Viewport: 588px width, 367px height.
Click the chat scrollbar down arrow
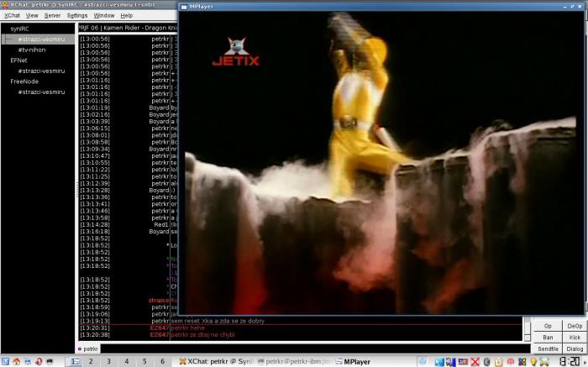pos(527,338)
